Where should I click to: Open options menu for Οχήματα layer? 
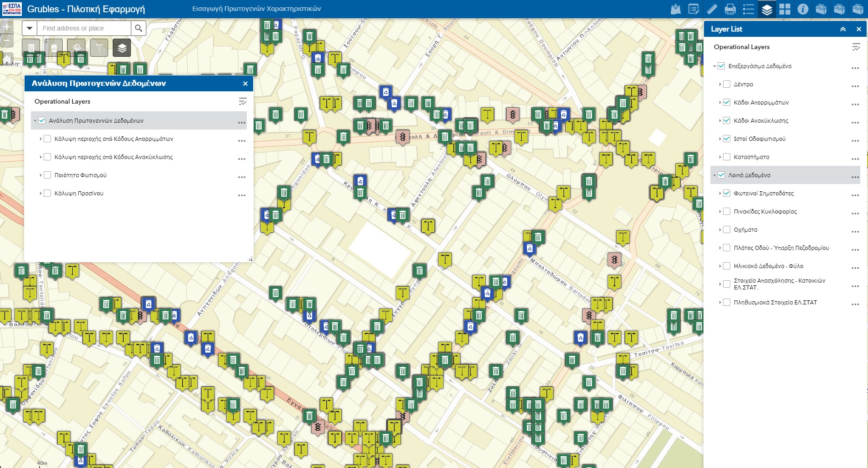tap(855, 231)
